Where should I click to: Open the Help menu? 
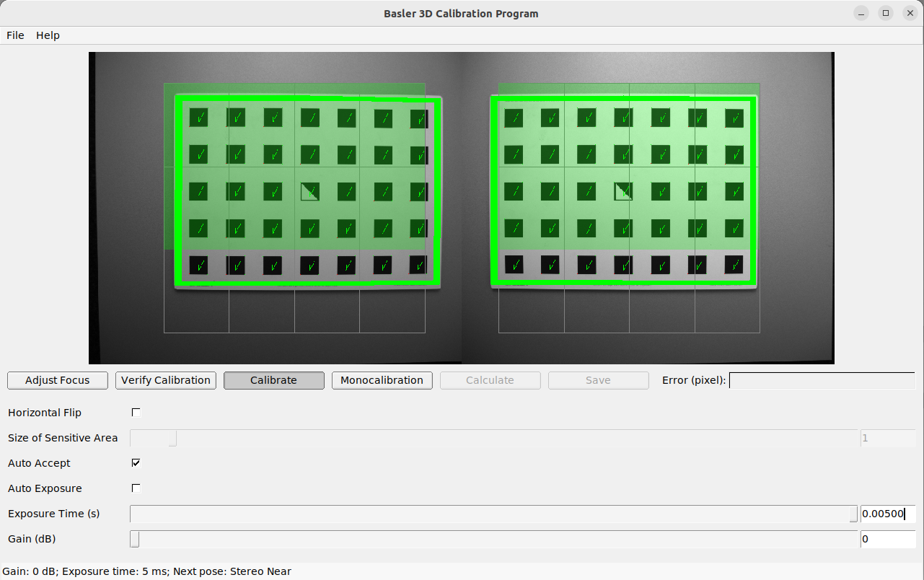point(48,35)
